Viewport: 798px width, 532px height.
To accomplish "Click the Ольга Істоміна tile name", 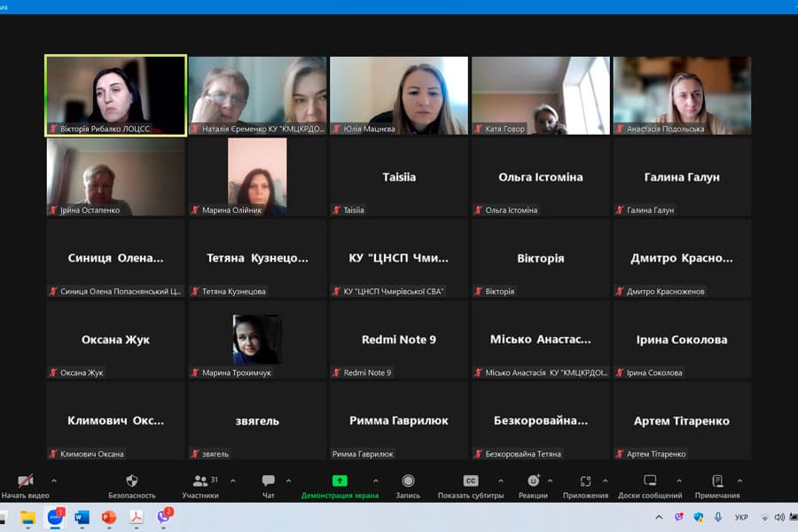I will pos(541,177).
